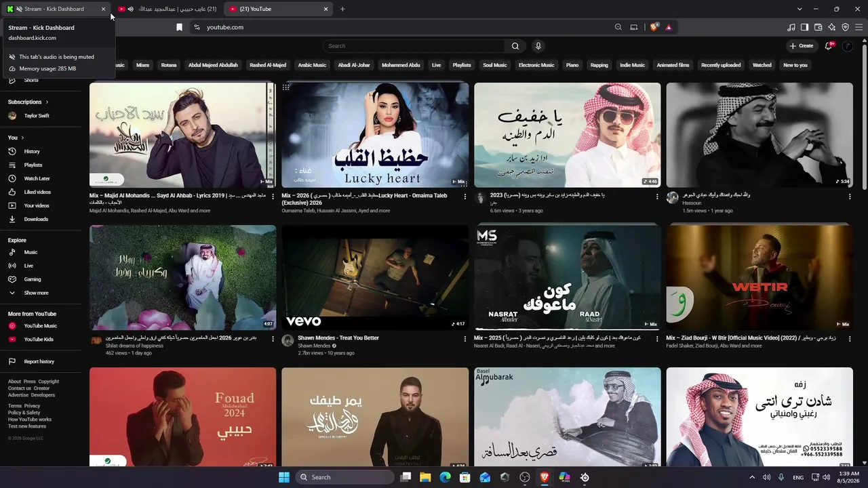Install this page as an app icon
This screenshot has height=488, width=868.
634,27
